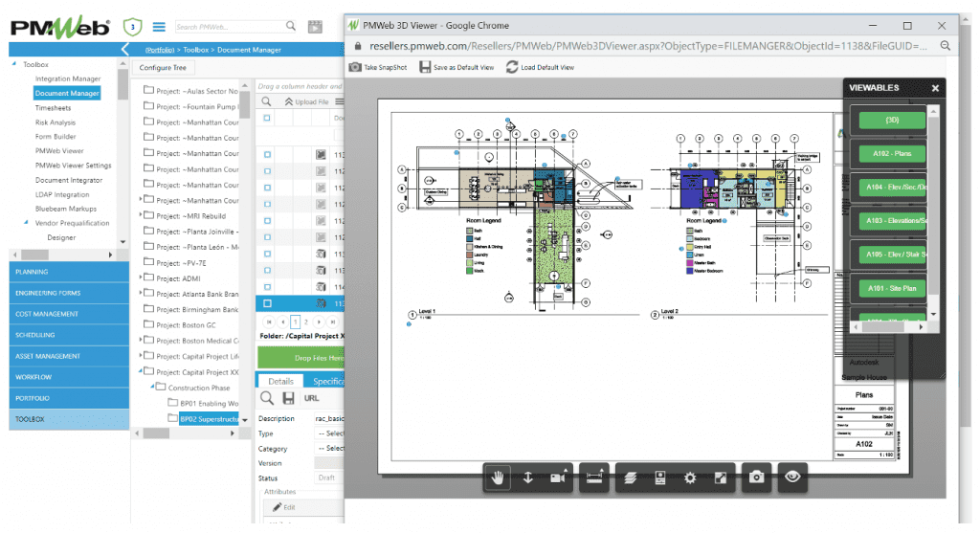Collapse sidebar with the left chevron arrow
The width and height of the screenshot is (980, 533).
pos(125,50)
